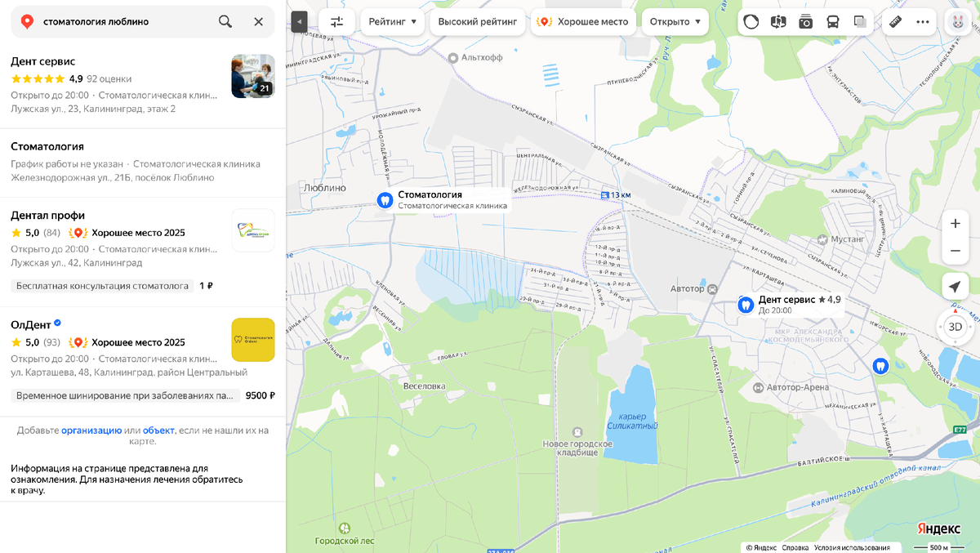Open the Стоматология result in Люблино
Viewport: 980px width, 553px height.
(47, 146)
